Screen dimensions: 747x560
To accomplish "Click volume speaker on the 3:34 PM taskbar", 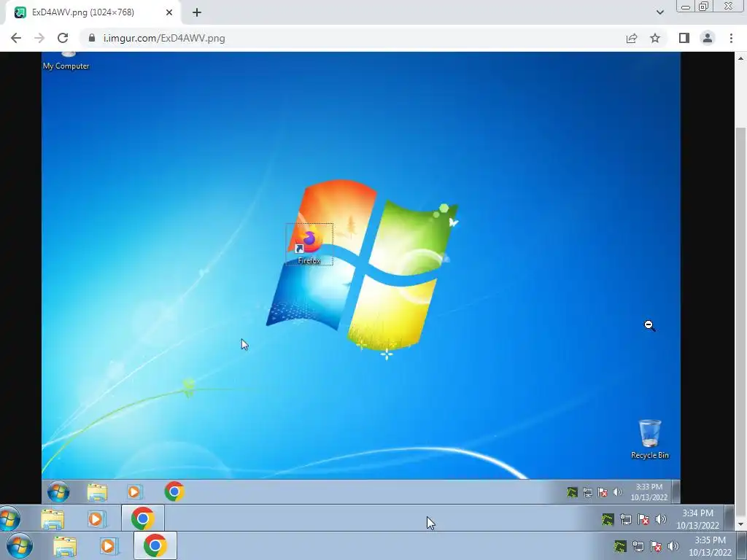I will [x=661, y=519].
